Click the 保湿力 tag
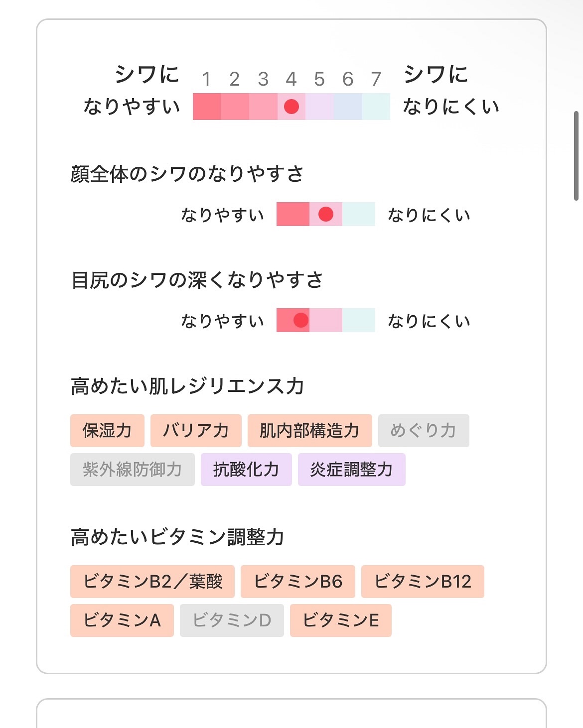Image resolution: width=583 pixels, height=728 pixels. (x=107, y=431)
